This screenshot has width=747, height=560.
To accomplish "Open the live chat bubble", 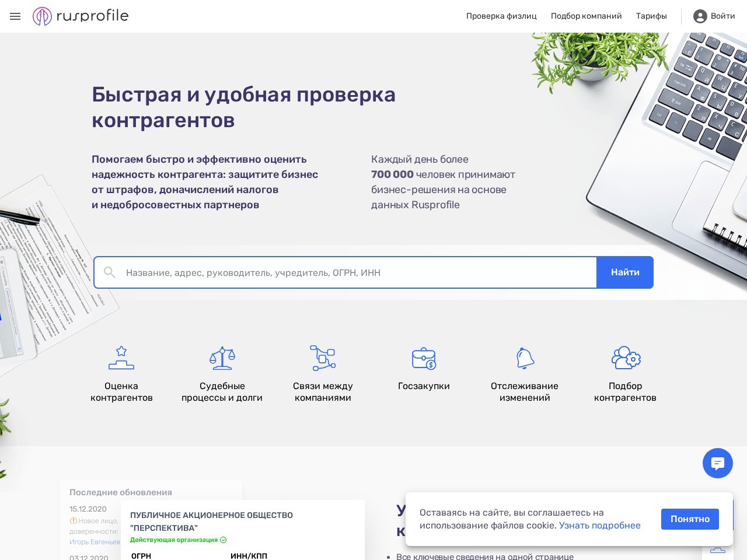I will 718,463.
